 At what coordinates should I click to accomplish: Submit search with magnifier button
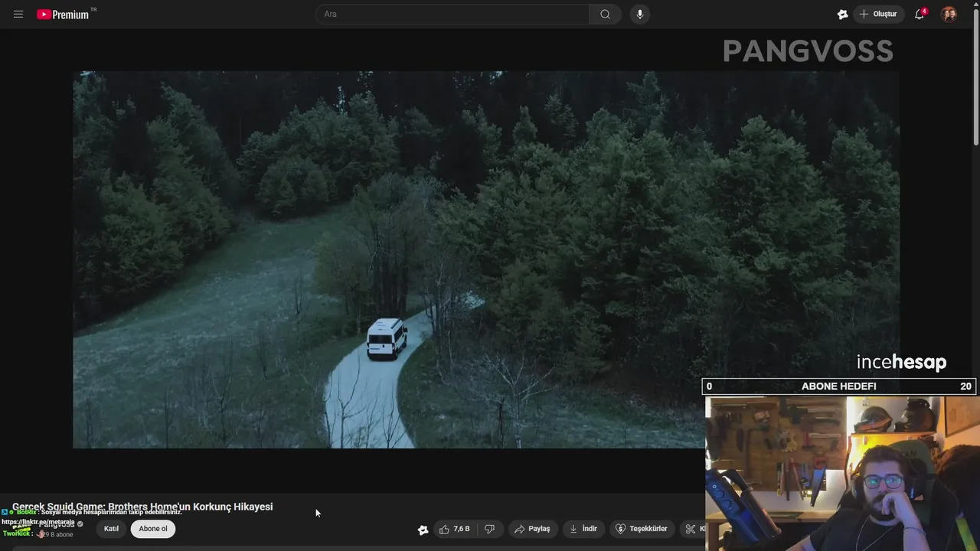coord(605,14)
